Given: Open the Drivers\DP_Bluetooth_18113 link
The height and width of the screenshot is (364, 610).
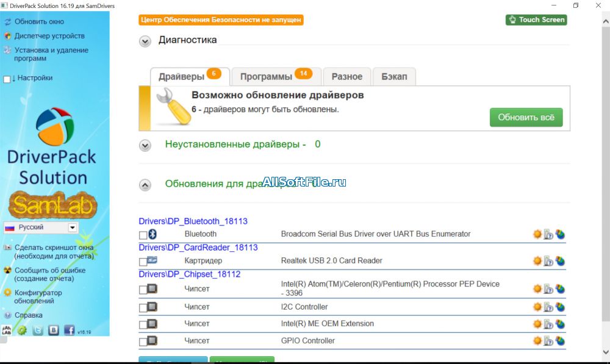Looking at the screenshot, I should point(193,221).
